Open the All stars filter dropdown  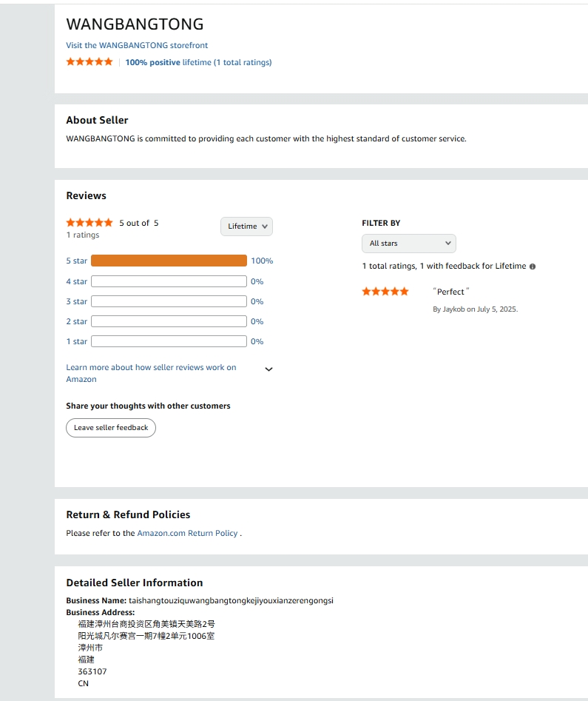(x=408, y=244)
